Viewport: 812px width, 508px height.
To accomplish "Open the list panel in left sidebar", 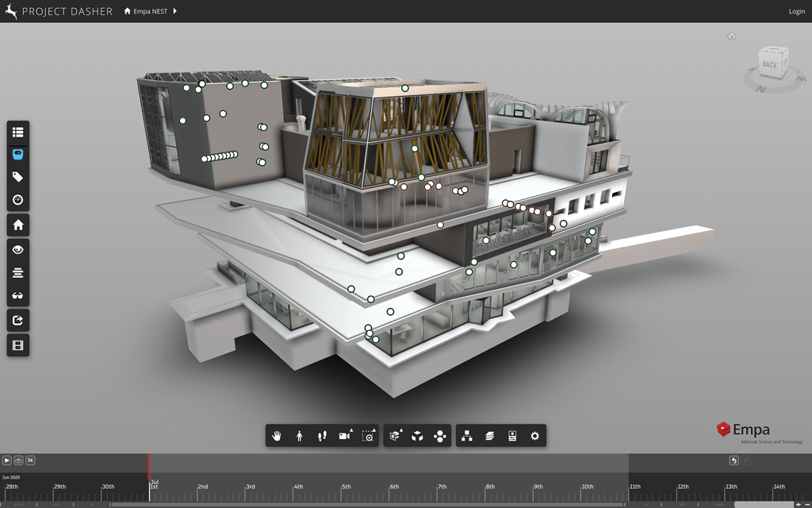I will tap(18, 132).
